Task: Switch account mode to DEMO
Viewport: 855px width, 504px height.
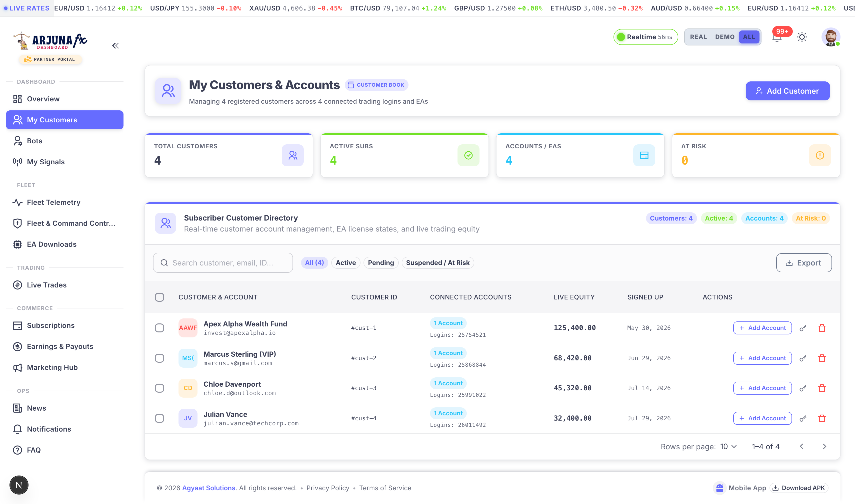Action: click(x=725, y=37)
